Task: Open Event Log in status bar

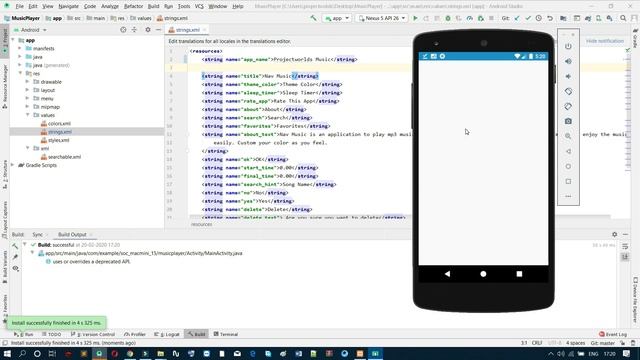Action: tap(613, 334)
